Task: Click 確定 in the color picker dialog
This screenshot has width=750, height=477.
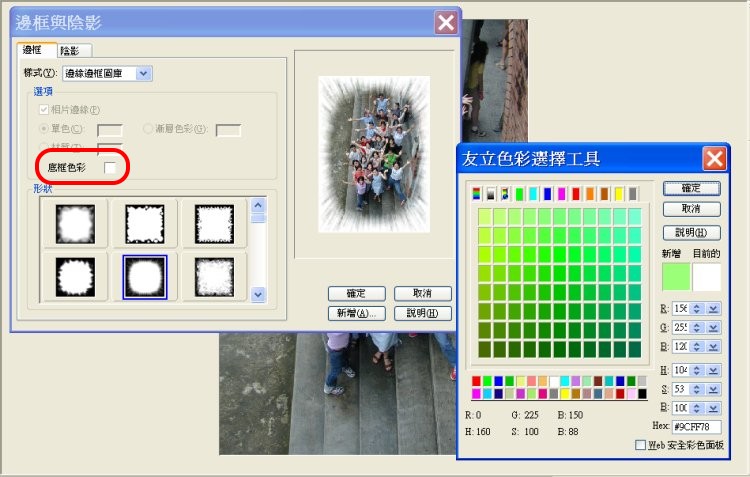Action: [692, 188]
